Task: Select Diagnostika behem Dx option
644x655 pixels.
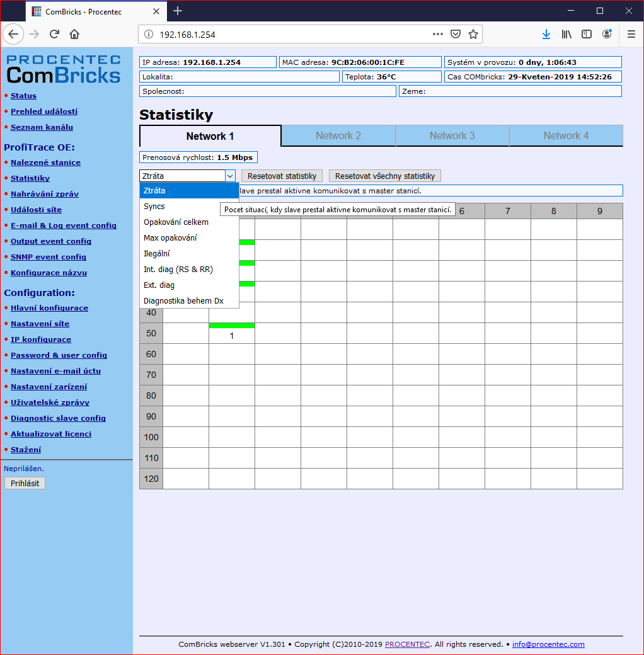Action: (x=189, y=301)
